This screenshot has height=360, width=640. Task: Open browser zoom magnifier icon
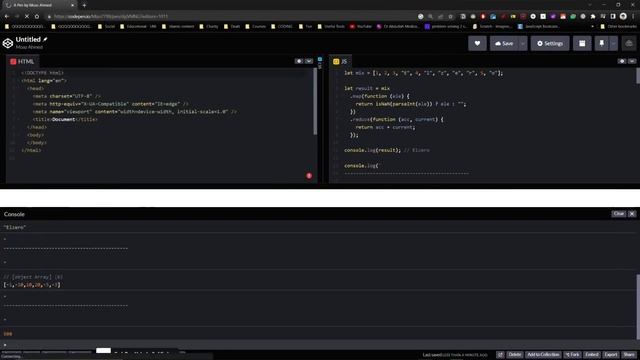(430, 16)
